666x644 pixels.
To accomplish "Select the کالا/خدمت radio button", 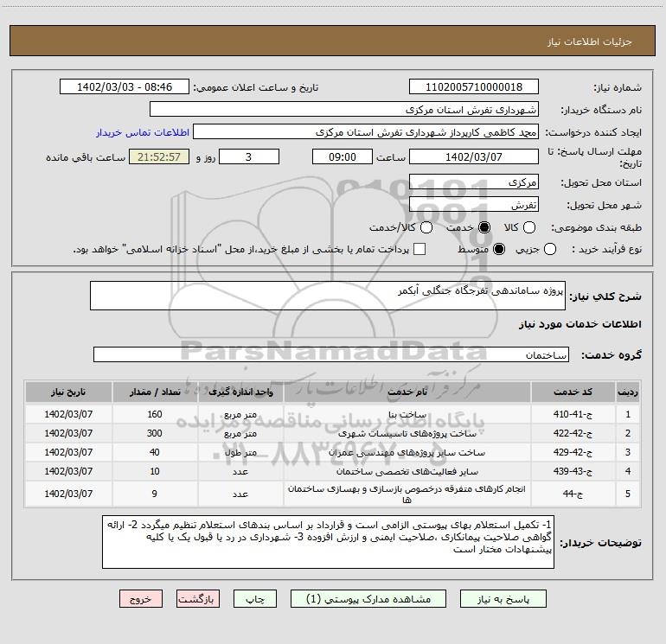I will coord(426,227).
